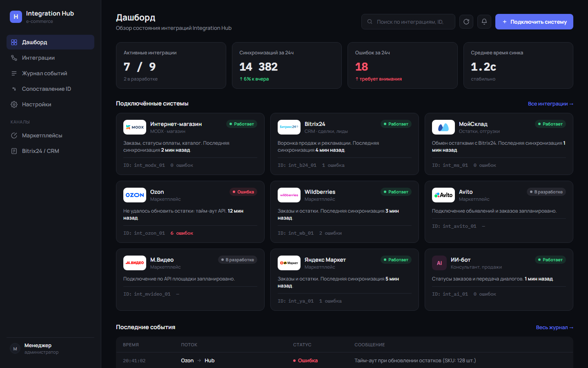The image size is (588, 368).
Task: Focus the integrations search field
Action: point(408,22)
